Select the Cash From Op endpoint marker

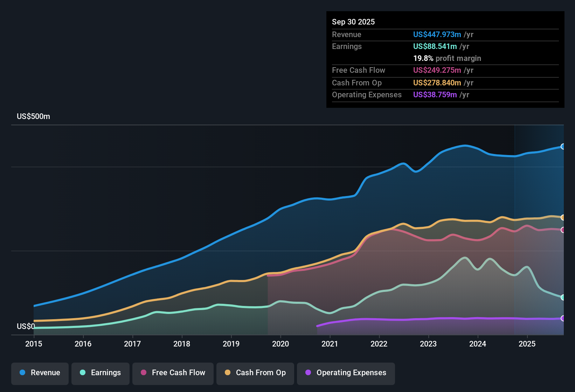coord(563,217)
